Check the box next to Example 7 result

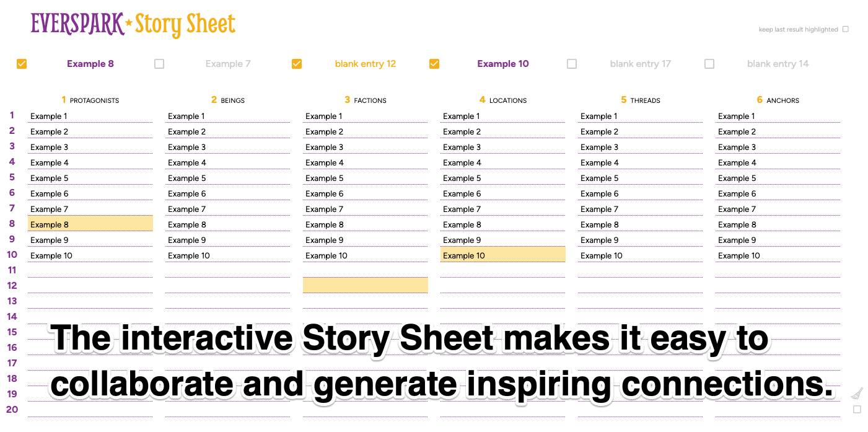point(159,64)
